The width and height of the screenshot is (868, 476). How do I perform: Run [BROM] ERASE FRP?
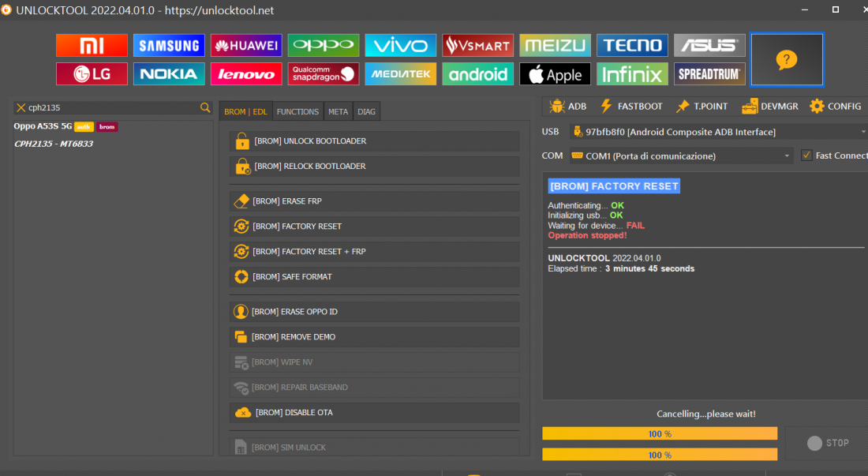(374, 201)
